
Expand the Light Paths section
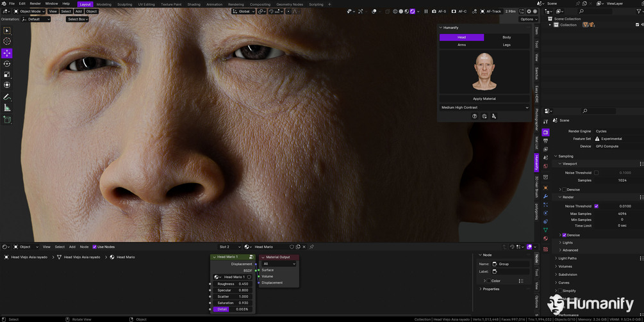point(568,259)
